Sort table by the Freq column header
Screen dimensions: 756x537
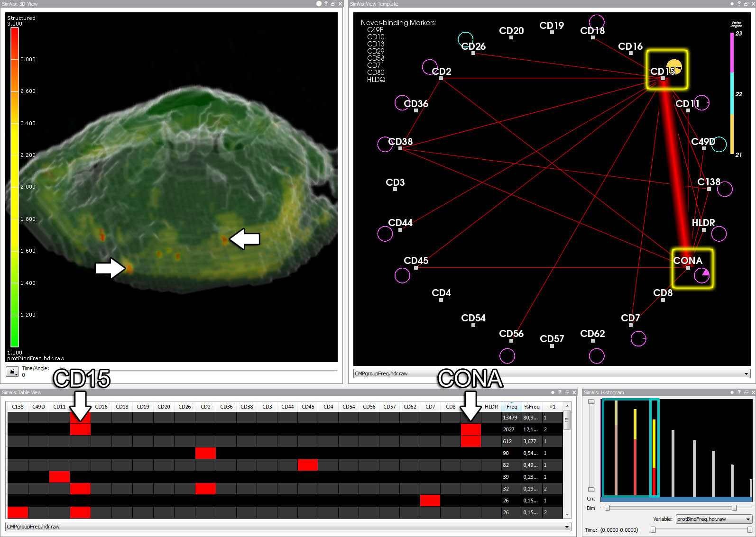512,407
